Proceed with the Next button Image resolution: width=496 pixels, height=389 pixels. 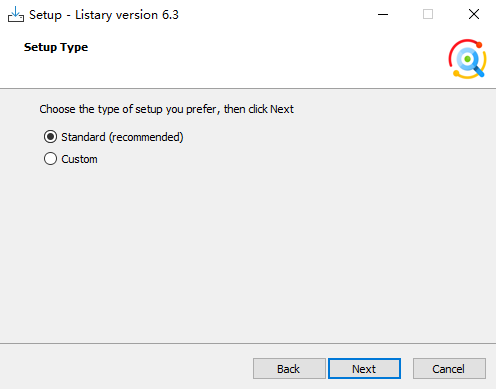coord(364,369)
